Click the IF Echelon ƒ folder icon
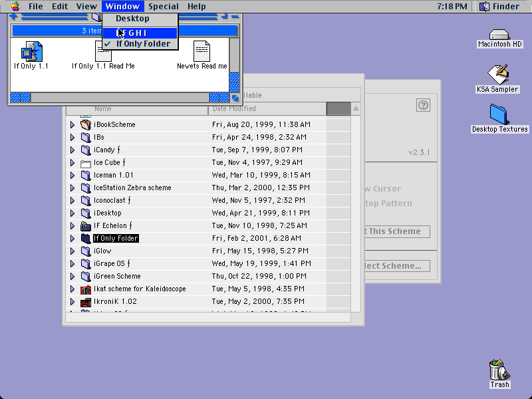 [x=86, y=225]
